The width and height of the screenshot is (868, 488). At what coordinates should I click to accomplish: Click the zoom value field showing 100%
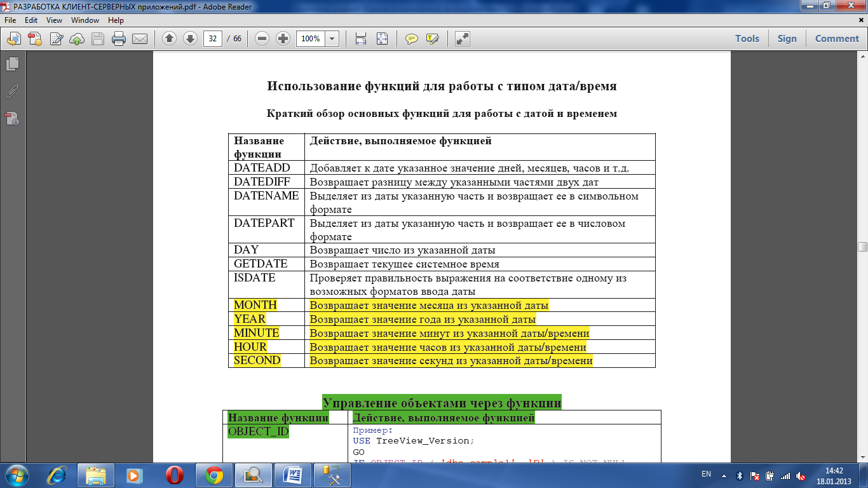311,39
